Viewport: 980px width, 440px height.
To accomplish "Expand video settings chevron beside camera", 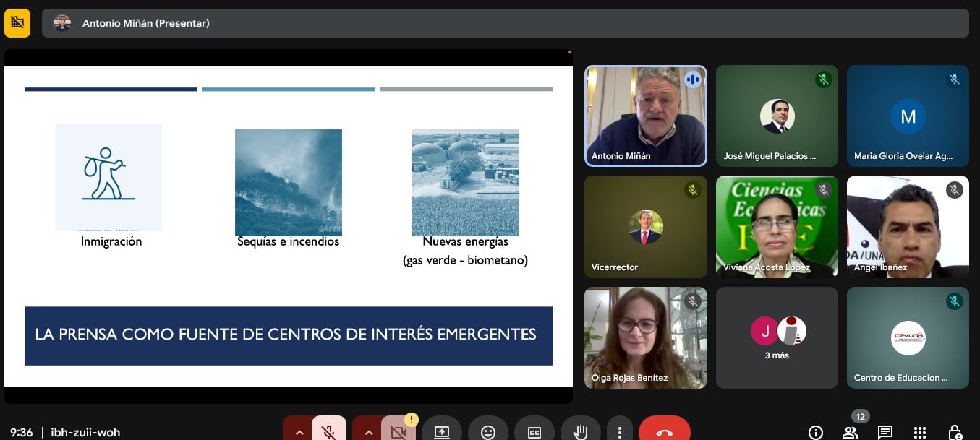I will pyautogui.click(x=368, y=432).
